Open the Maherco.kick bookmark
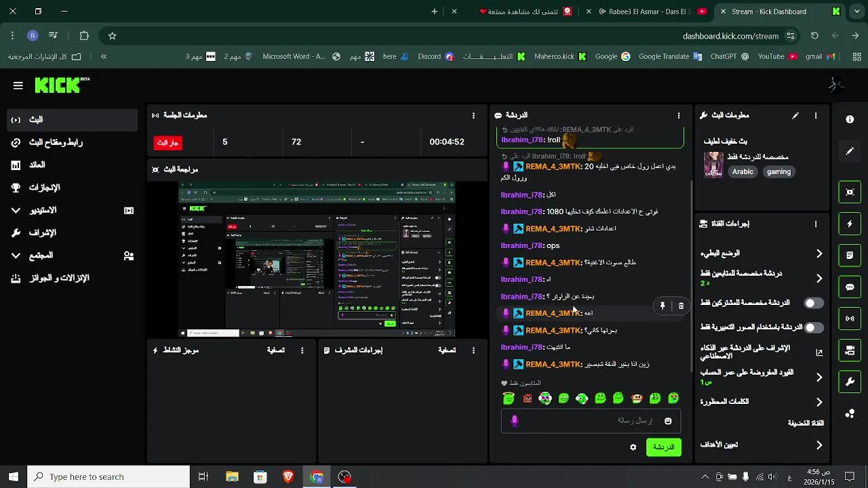Image resolution: width=868 pixels, height=488 pixels. tap(561, 57)
